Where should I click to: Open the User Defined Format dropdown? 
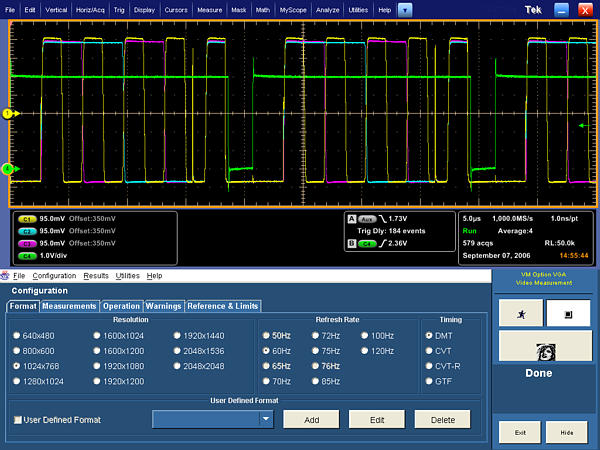(266, 420)
